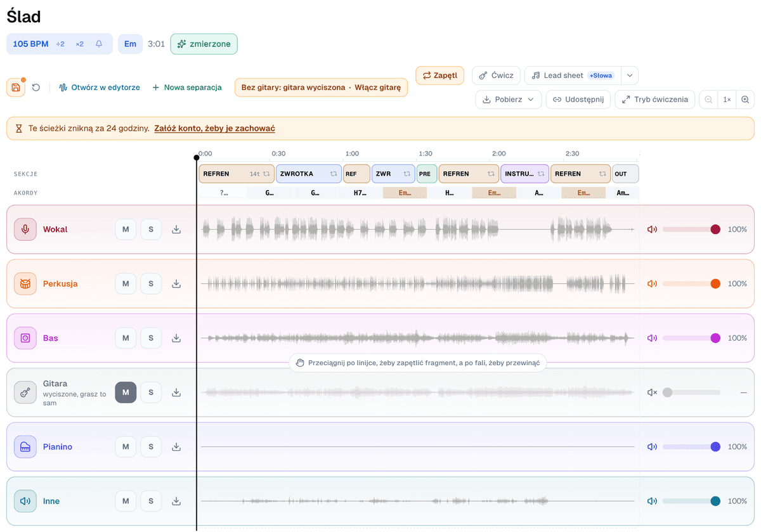This screenshot has width=761, height=532.
Task: Click the Gitara guitar icon
Action: pos(25,393)
